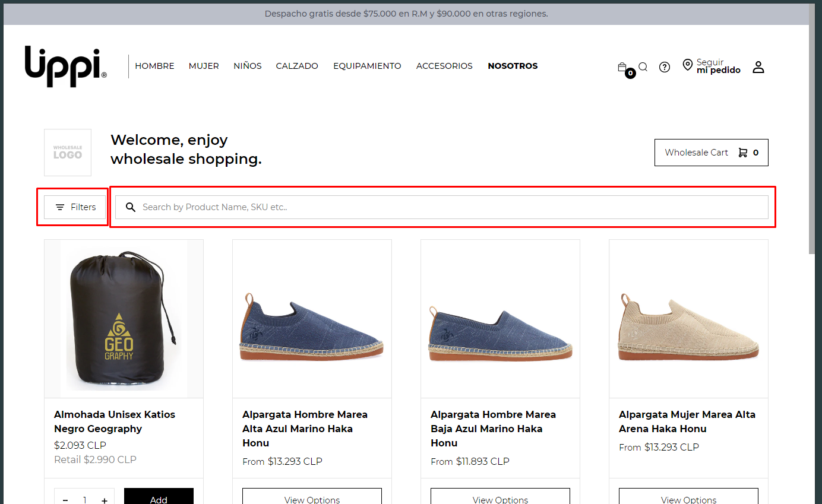Viewport: 822px width, 504px height.
Task: View options for Alpargata Mujer Marea Alta Arena
Action: tap(688, 499)
